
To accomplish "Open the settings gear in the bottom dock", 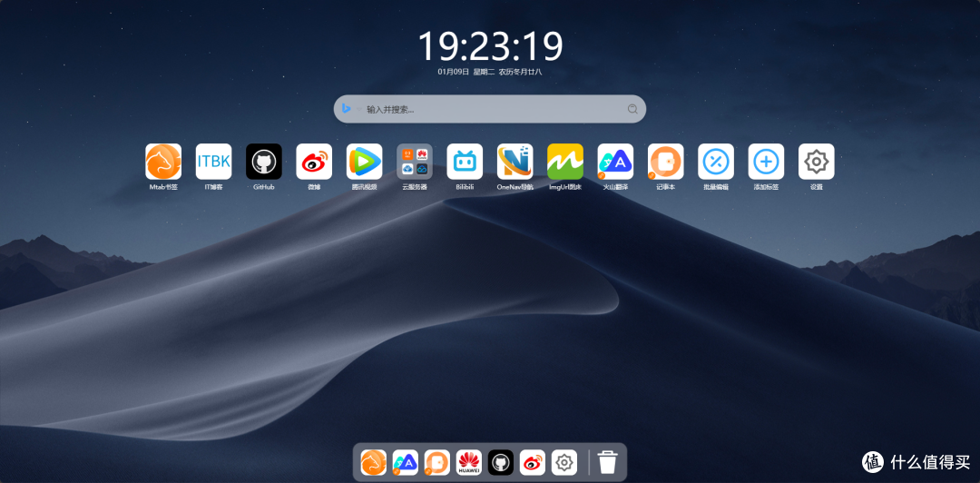I will 564,462.
